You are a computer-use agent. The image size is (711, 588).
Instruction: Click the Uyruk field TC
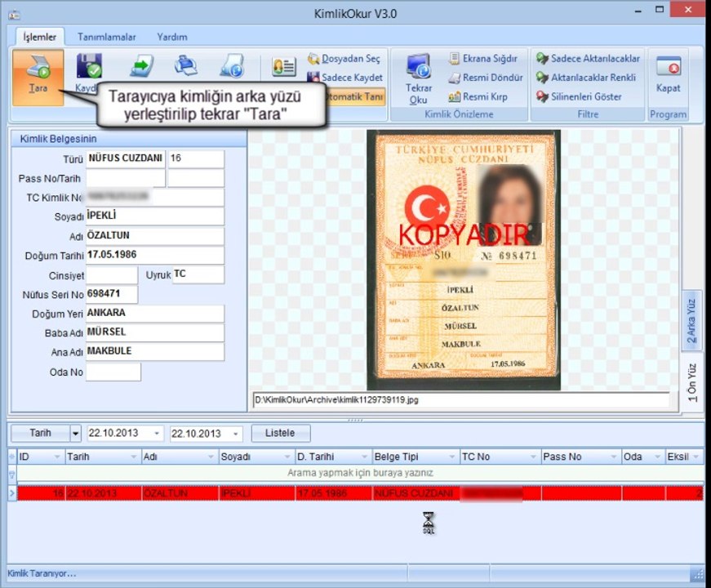[x=198, y=275]
